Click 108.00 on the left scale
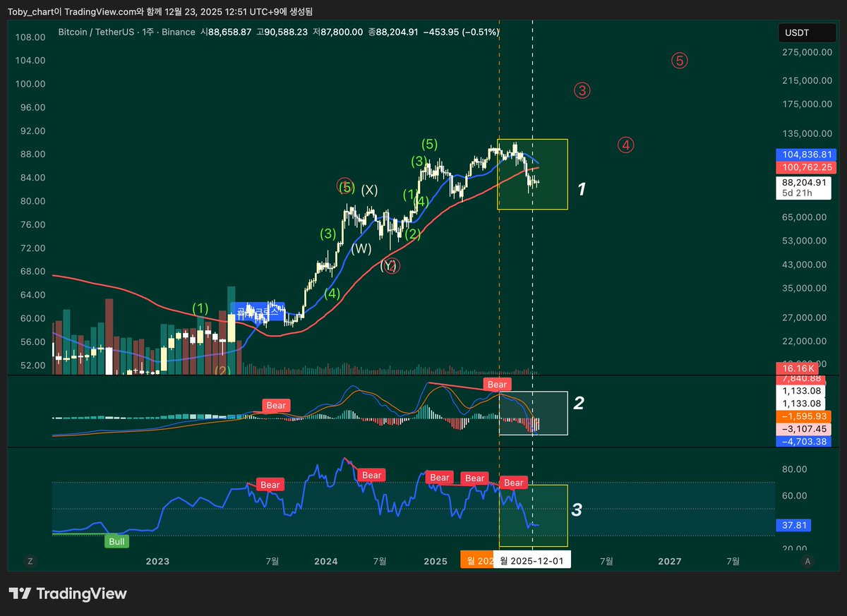Viewport: 847px width, 616px height. [30, 37]
